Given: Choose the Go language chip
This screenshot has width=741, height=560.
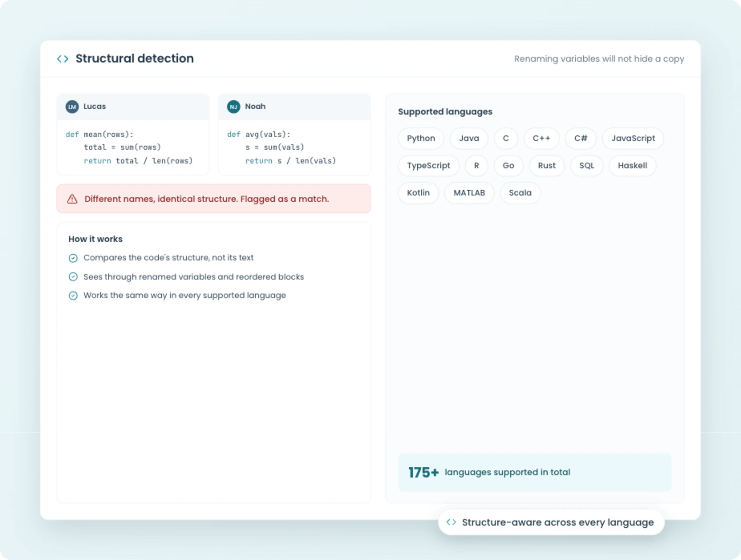Looking at the screenshot, I should 508,166.
